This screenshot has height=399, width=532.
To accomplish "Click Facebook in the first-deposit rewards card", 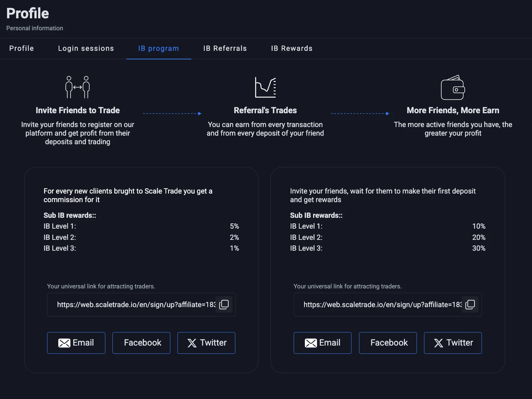I will [388, 343].
